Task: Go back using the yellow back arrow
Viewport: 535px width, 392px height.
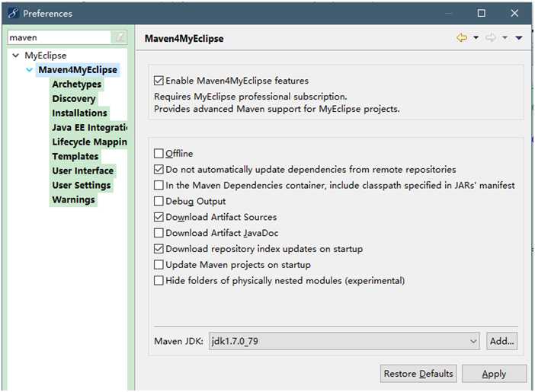Action: [462, 37]
